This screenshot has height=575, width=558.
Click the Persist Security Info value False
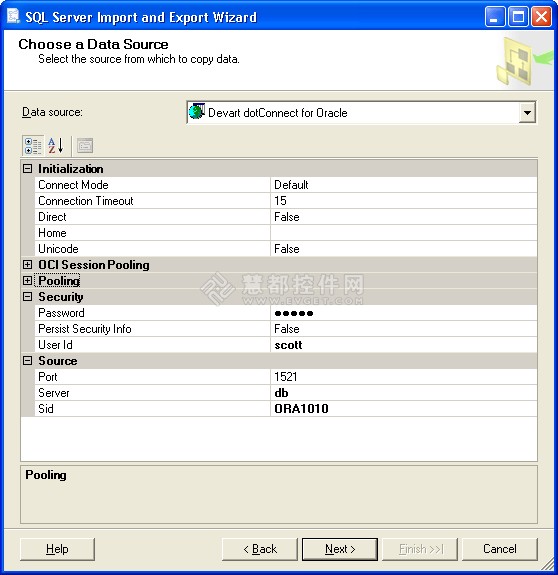[x=404, y=329]
